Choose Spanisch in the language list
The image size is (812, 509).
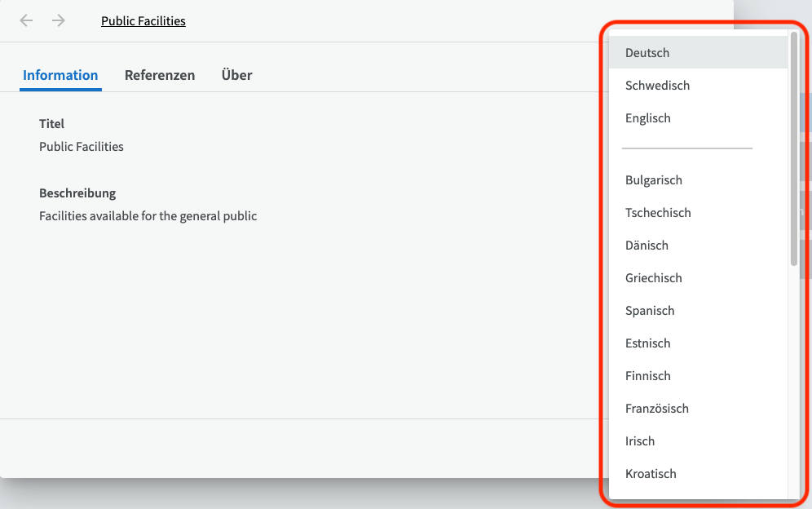tap(650, 311)
